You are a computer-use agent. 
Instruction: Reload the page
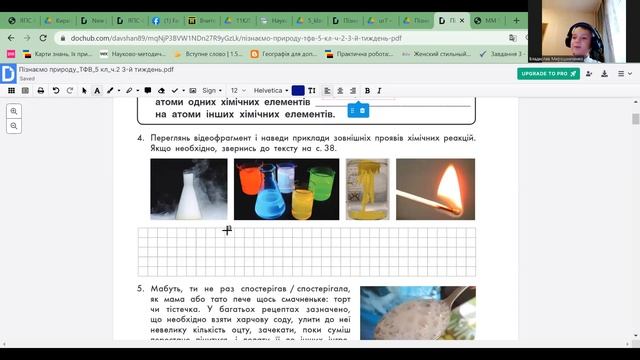[x=43, y=38]
